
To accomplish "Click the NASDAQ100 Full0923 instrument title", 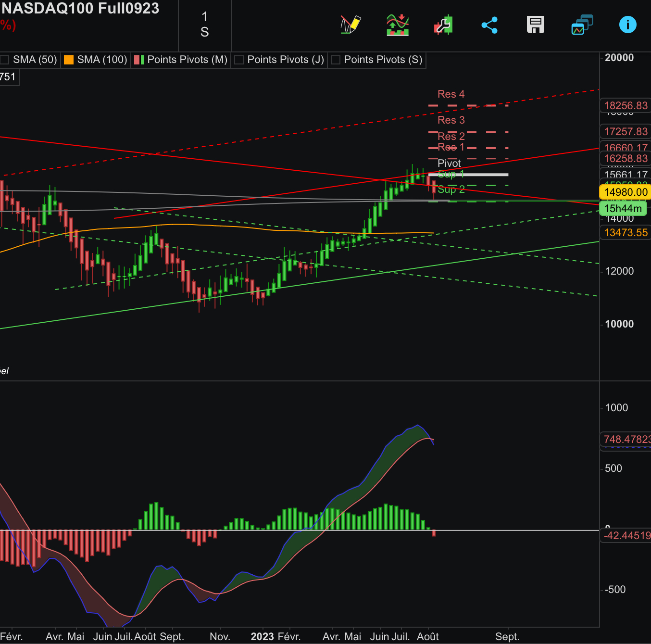I will [x=80, y=8].
